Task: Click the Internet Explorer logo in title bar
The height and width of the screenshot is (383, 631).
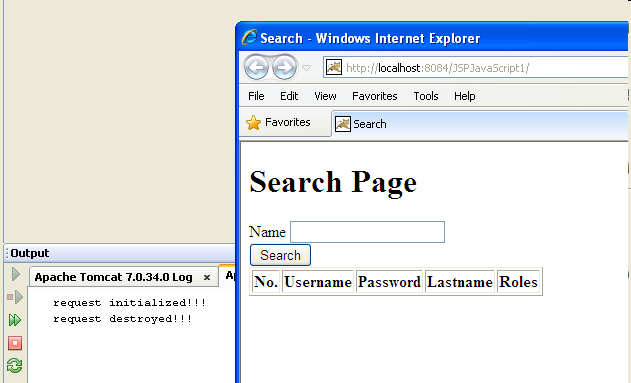Action: pos(250,37)
